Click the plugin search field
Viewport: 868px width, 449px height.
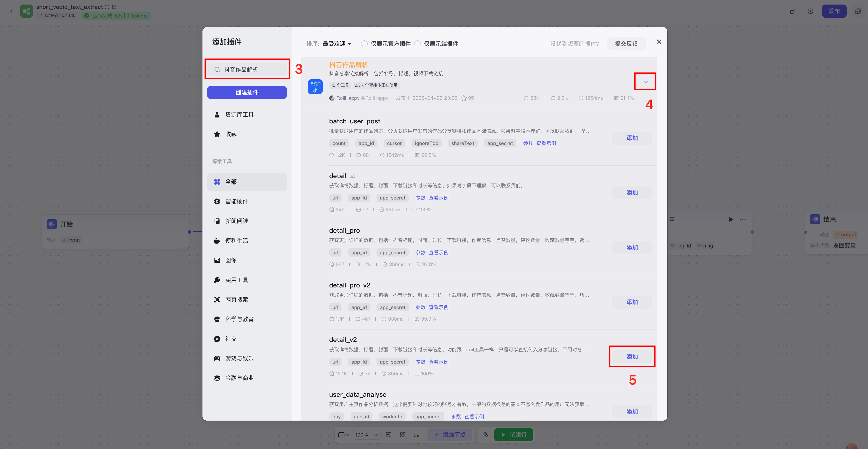pyautogui.click(x=247, y=69)
